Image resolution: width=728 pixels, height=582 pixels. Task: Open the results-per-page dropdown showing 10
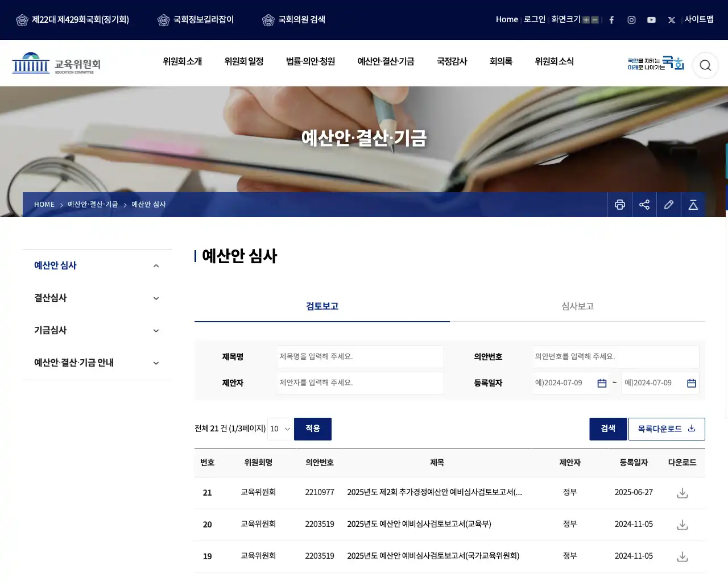[280, 429]
